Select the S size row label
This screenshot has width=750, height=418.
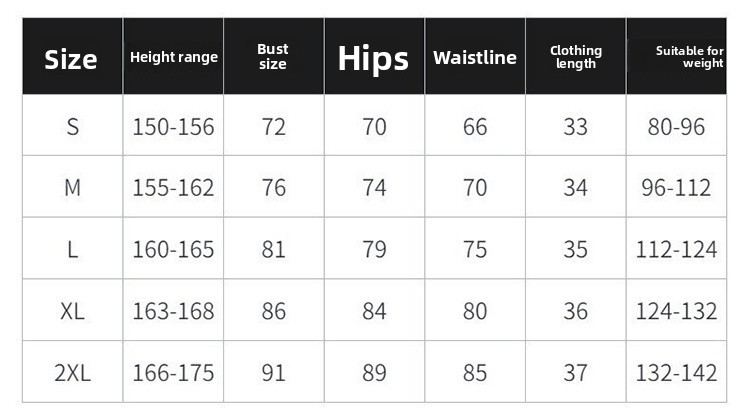tap(73, 127)
